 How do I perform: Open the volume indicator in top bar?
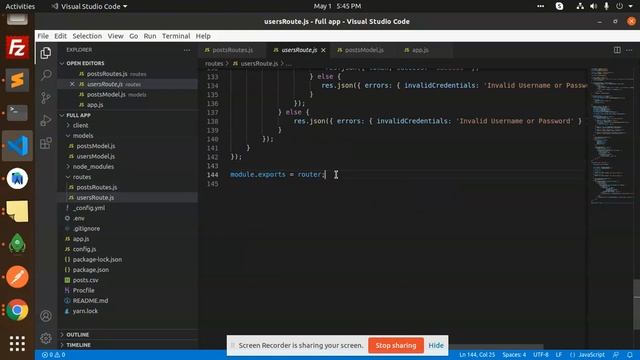(x=593, y=6)
